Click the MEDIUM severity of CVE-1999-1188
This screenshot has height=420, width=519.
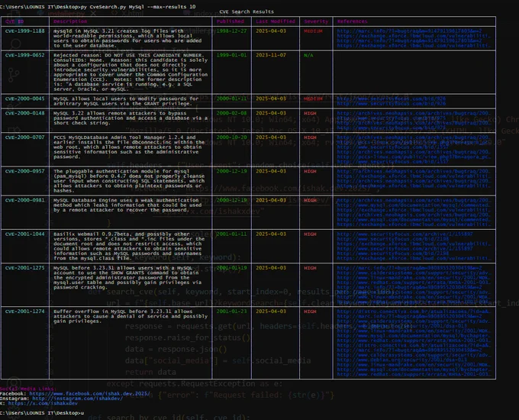coord(313,31)
